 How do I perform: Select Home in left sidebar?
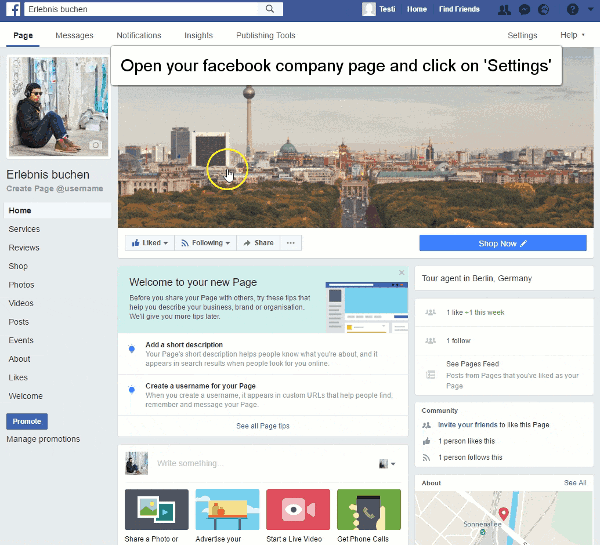57,210
